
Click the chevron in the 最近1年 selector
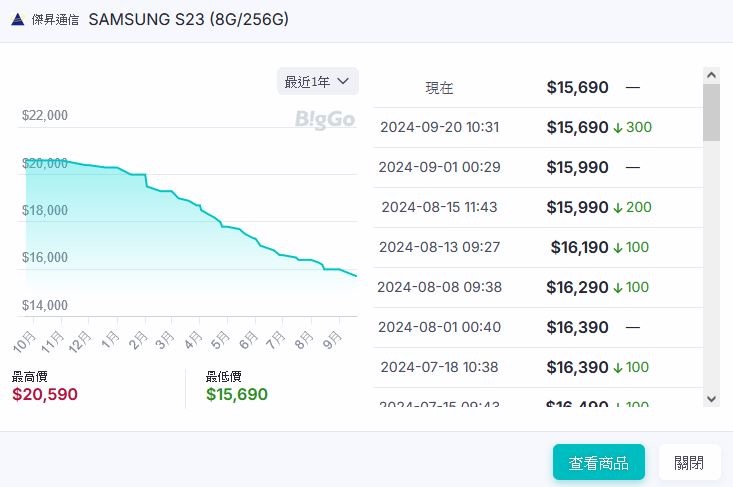point(343,81)
